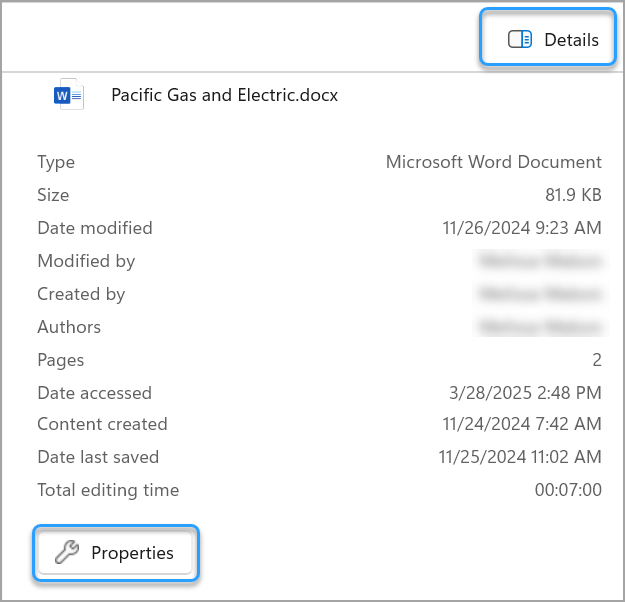The height and width of the screenshot is (602, 625).
Task: Click the blurred Modified by name
Action: tap(541, 261)
